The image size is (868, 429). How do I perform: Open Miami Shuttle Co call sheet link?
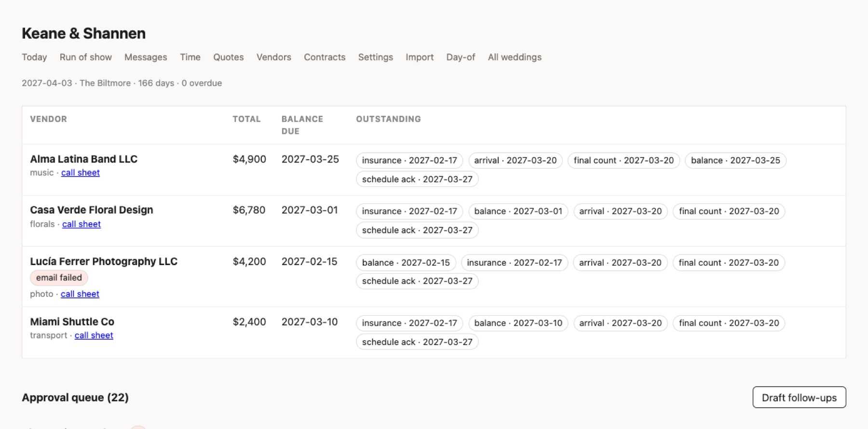94,335
